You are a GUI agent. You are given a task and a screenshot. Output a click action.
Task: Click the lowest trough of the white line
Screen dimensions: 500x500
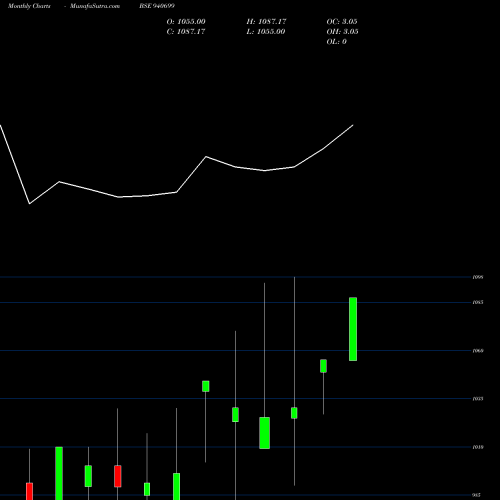tap(30, 203)
